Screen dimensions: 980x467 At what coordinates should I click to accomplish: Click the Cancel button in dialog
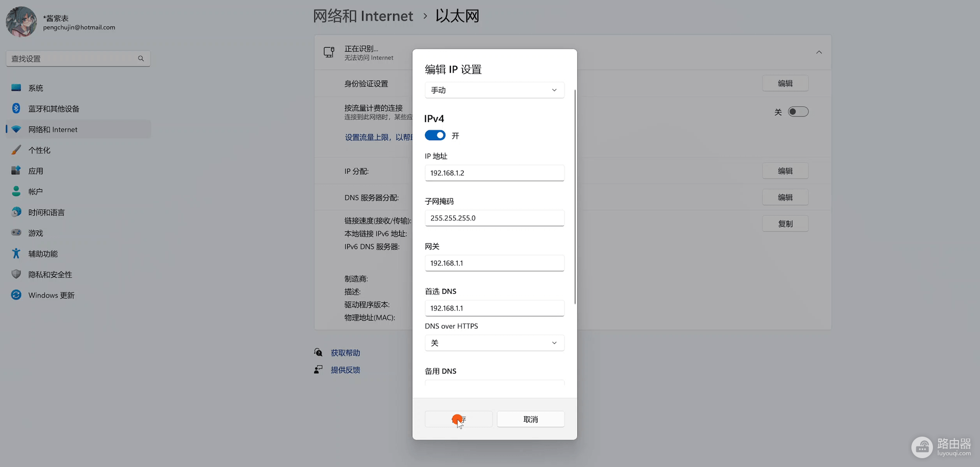pyautogui.click(x=530, y=419)
